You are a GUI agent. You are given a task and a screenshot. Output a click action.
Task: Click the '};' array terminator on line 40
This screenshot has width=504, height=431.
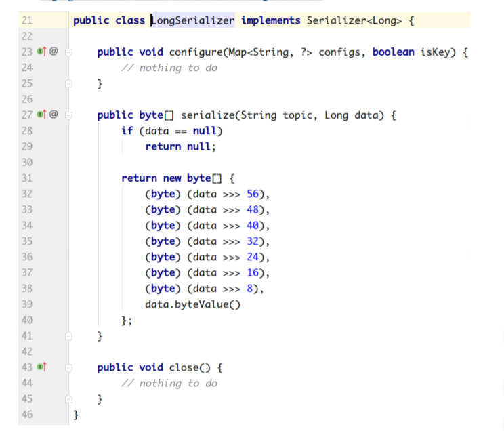click(x=126, y=321)
